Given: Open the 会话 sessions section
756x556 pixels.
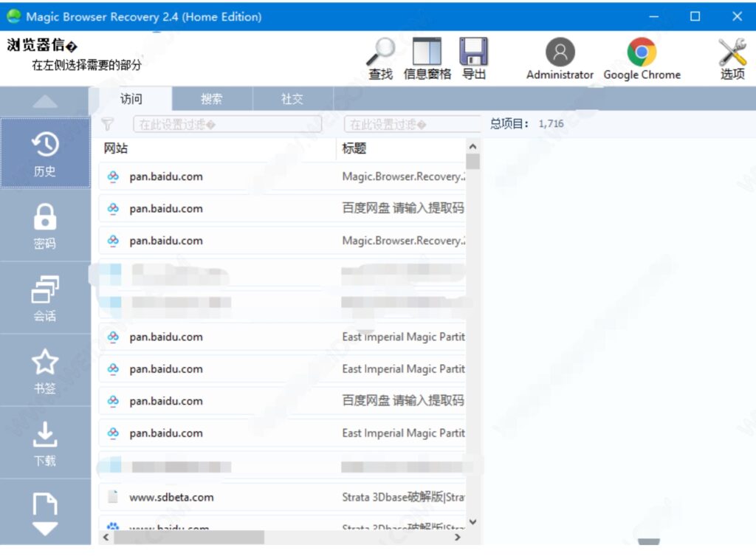Looking at the screenshot, I should point(45,298).
